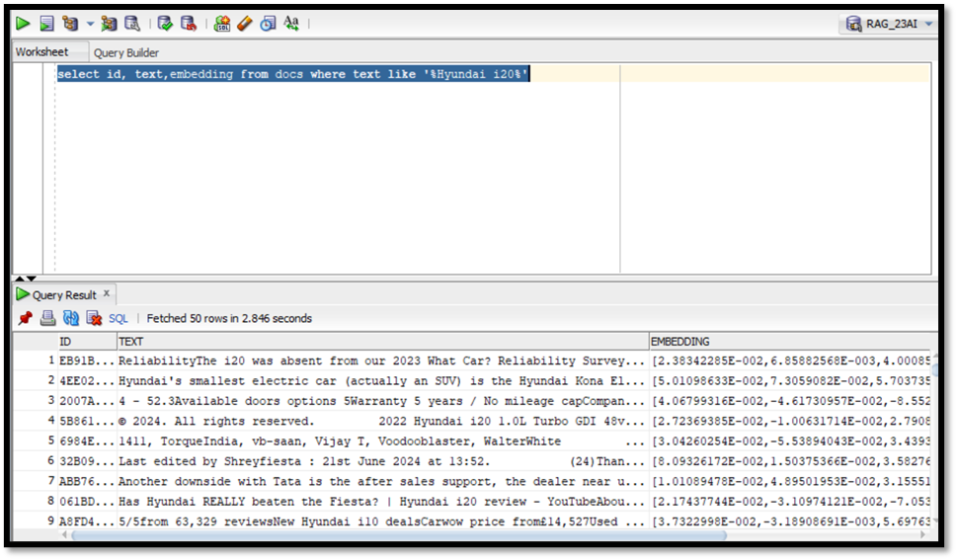The width and height of the screenshot is (957, 560).
Task: Click the horizontal scrollbar of the result grid
Action: (399, 535)
